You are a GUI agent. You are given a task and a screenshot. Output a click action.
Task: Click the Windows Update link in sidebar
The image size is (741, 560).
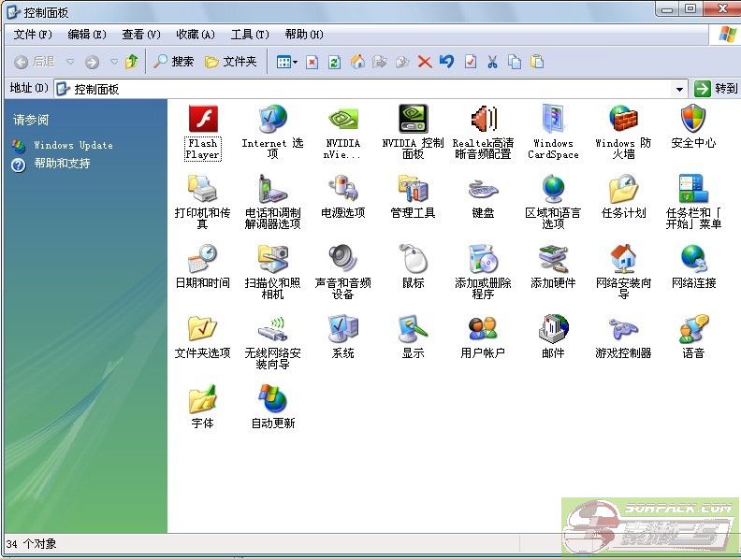coord(73,145)
